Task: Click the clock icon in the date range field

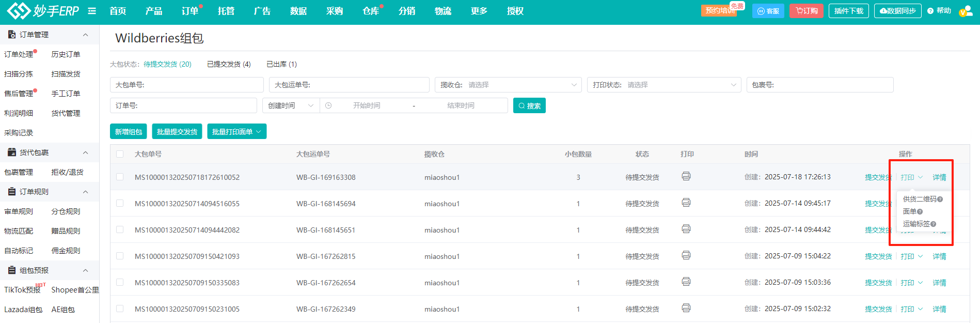Action: click(x=328, y=105)
